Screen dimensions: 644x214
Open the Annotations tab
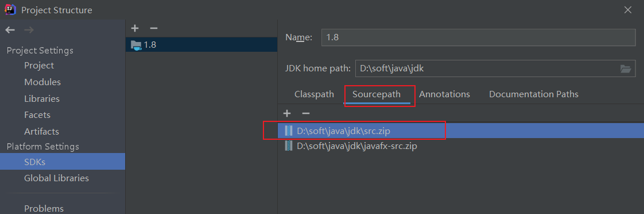coord(444,94)
